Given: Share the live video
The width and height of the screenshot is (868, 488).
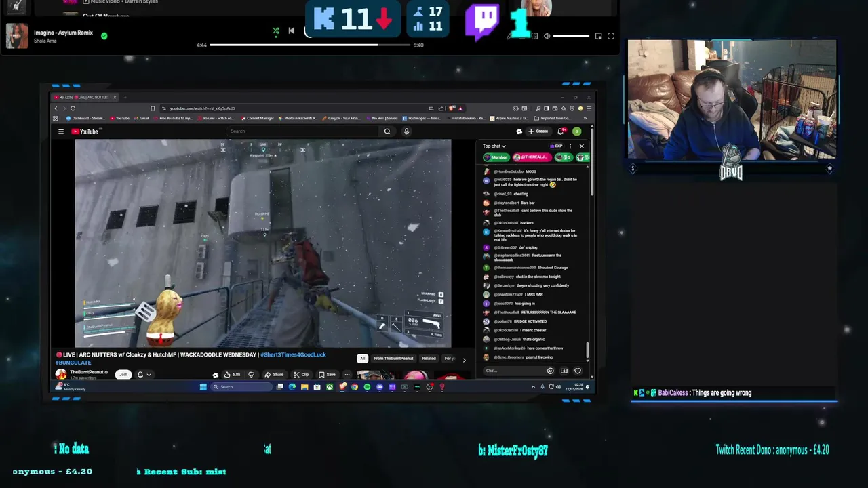Looking at the screenshot, I should pos(274,375).
